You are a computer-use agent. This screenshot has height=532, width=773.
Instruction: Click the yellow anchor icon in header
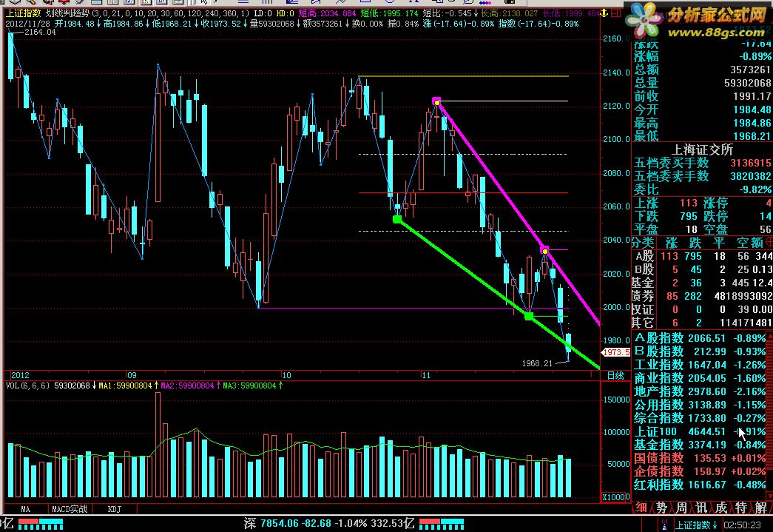point(604,13)
